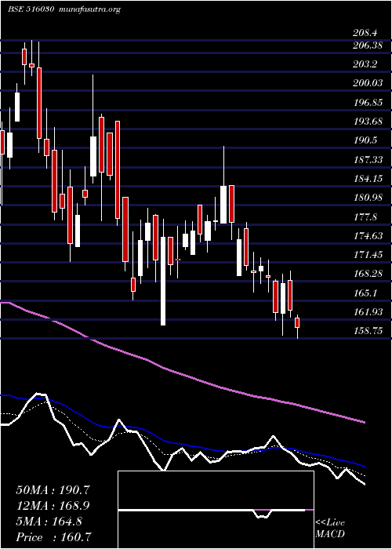Click the 203.2 price axis label
The width and height of the screenshot is (392, 549).
pos(365,64)
